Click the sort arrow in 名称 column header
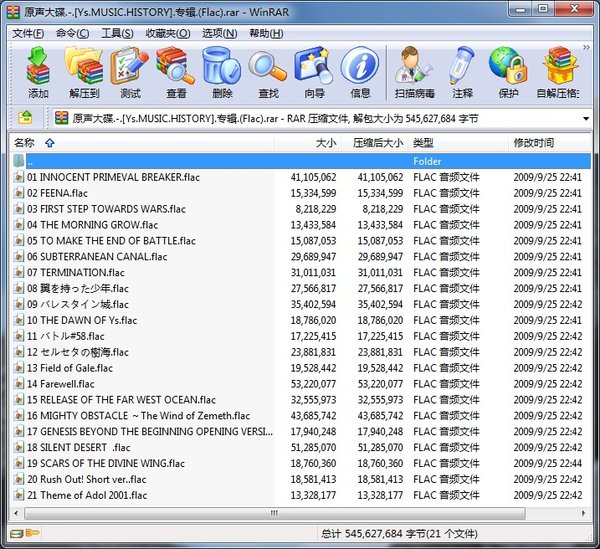 49,143
